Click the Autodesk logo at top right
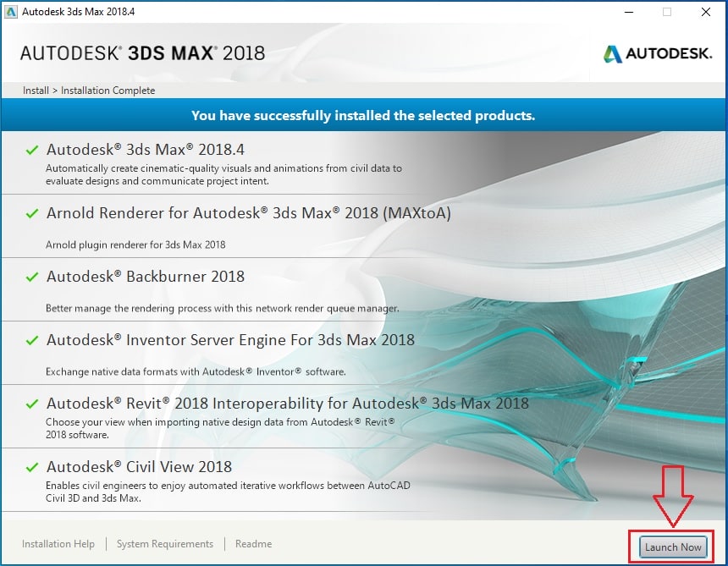This screenshot has width=728, height=566. (658, 54)
